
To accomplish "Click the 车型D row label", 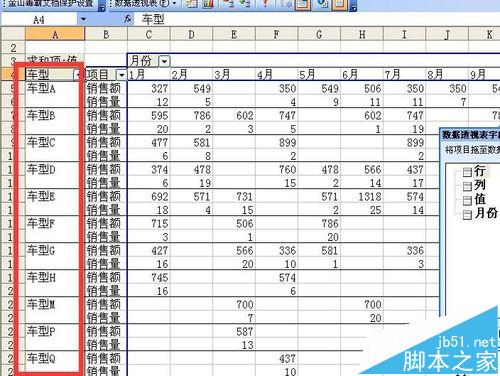I will 41,169.
